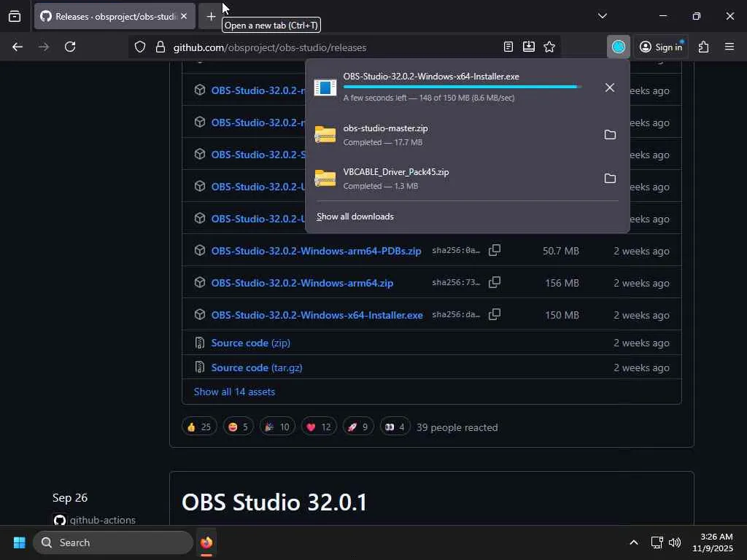Open network status tray icon

pos(657,542)
